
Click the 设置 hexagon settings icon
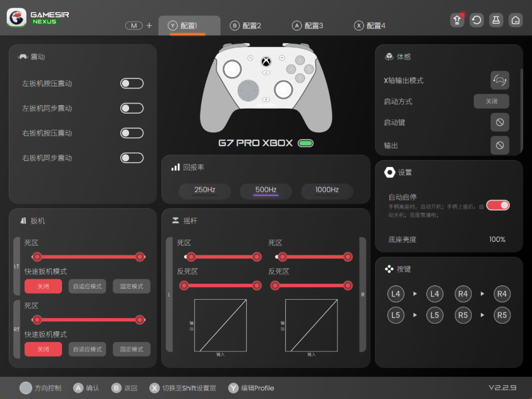[x=390, y=172]
